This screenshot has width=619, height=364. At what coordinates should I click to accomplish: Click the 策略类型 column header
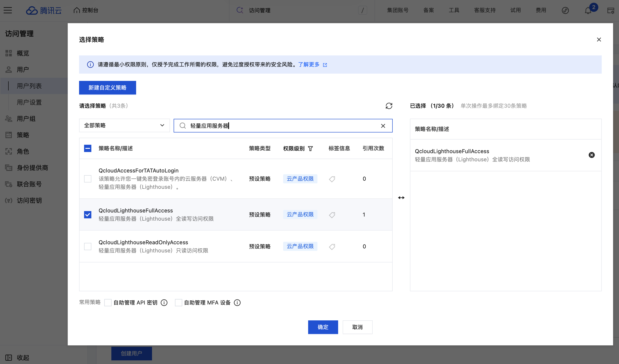[260, 148]
